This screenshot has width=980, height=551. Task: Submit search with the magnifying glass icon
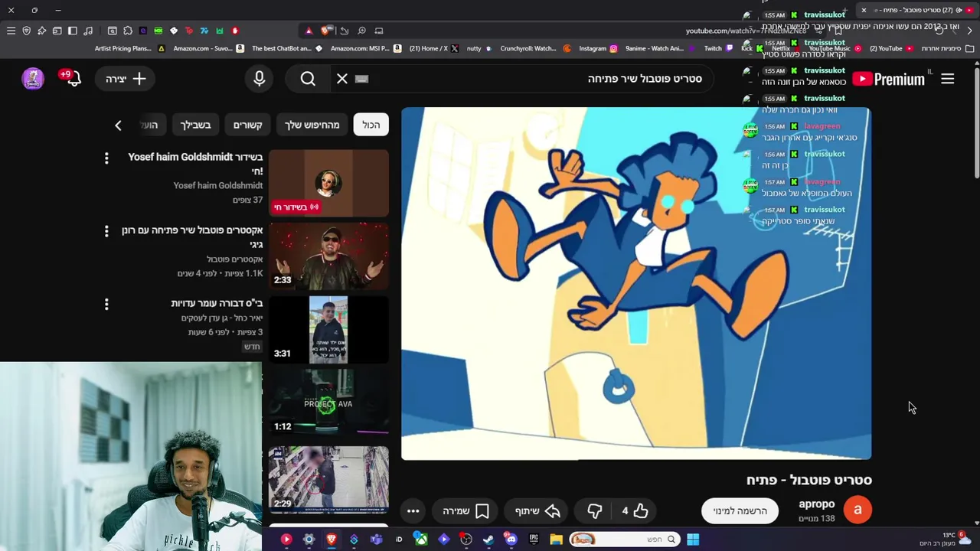click(308, 79)
